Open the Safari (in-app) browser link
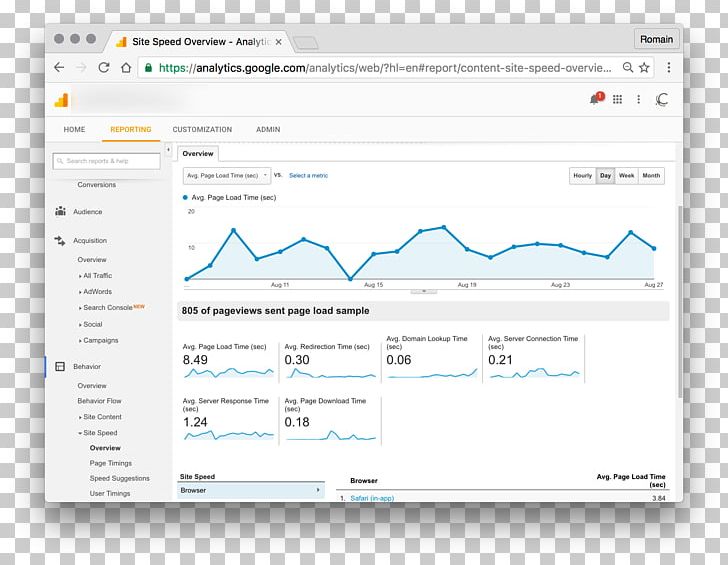This screenshot has height=565, width=728. coord(370,497)
